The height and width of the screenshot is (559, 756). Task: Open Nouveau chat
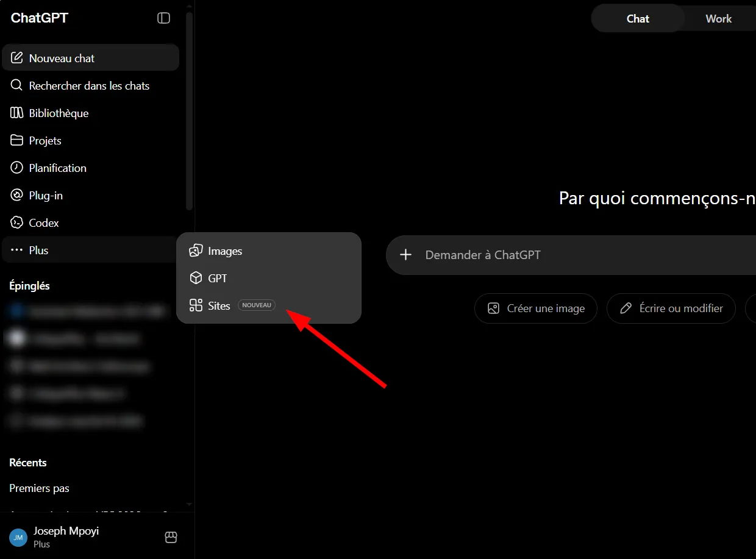tap(91, 58)
